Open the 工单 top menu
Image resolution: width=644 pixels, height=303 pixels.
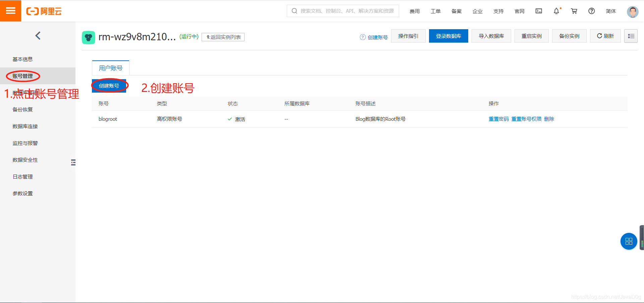436,11
